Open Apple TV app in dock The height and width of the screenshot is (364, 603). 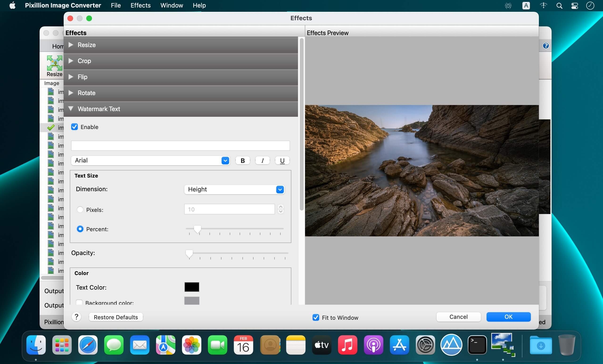(x=322, y=345)
